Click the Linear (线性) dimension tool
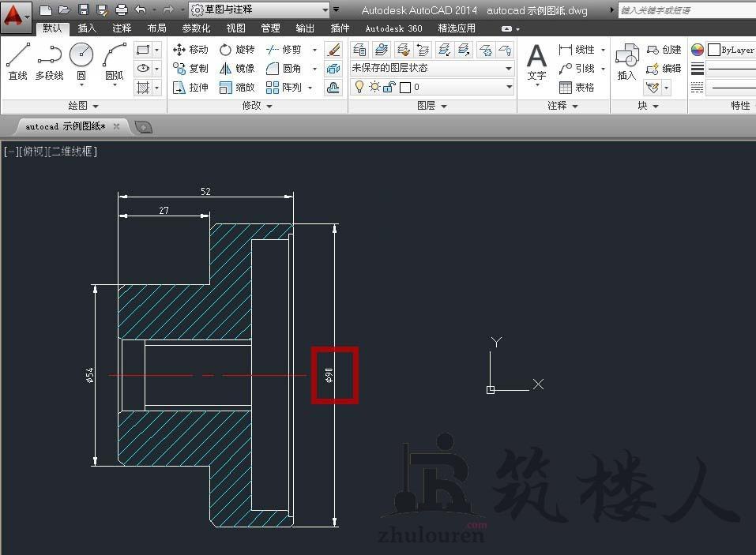The height and width of the screenshot is (555, 756). (576, 50)
